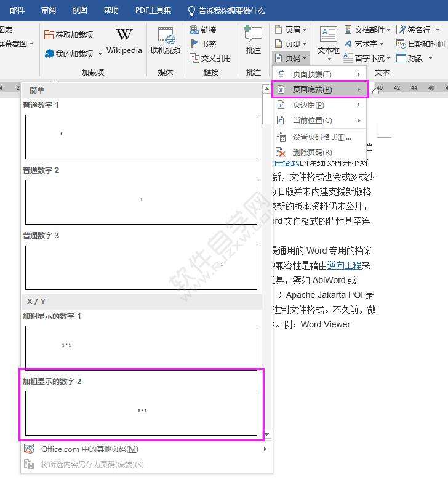This screenshot has width=448, height=493.
Task: Click the Wikipedia add-in icon
Action: [124, 34]
